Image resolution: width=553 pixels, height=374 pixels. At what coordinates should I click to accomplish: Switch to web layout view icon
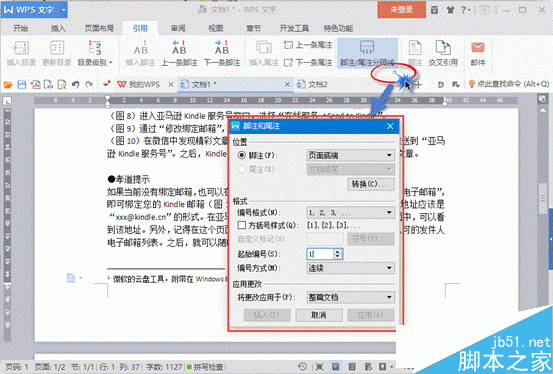[368, 367]
